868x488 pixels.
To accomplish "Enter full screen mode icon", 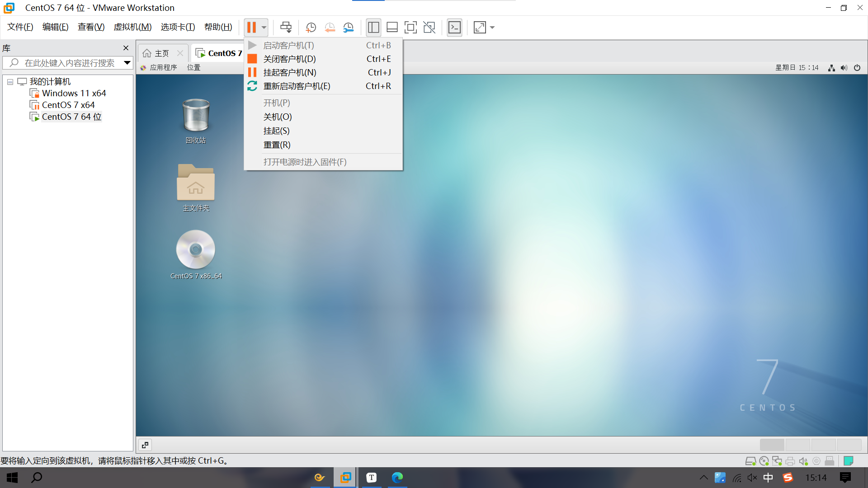I will [x=410, y=28].
